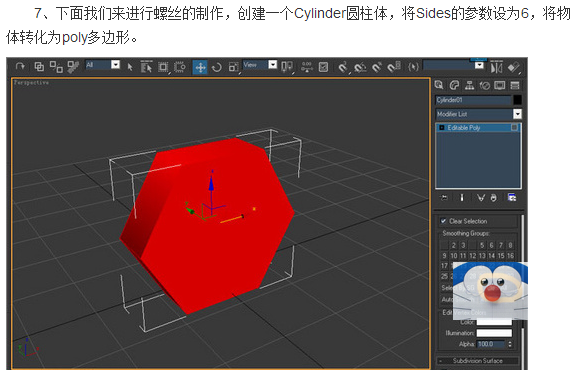Click the Align tool icon
The width and height of the screenshot is (578, 370).
[x=513, y=67]
